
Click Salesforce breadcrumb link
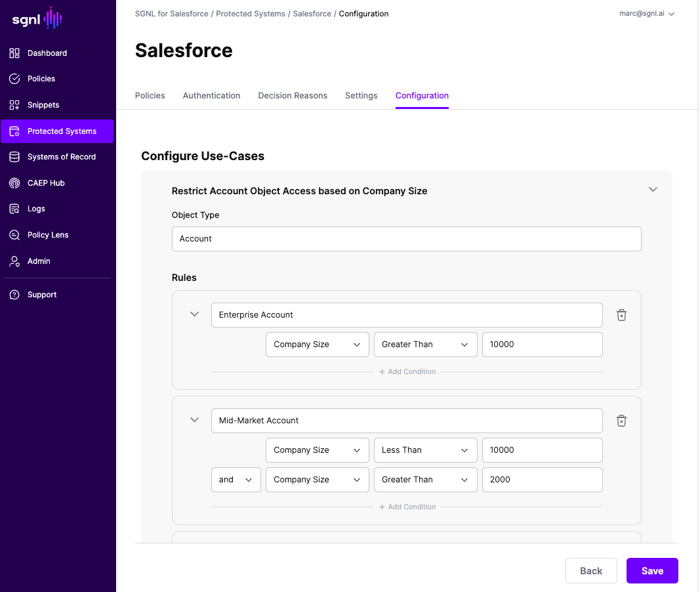pos(312,14)
